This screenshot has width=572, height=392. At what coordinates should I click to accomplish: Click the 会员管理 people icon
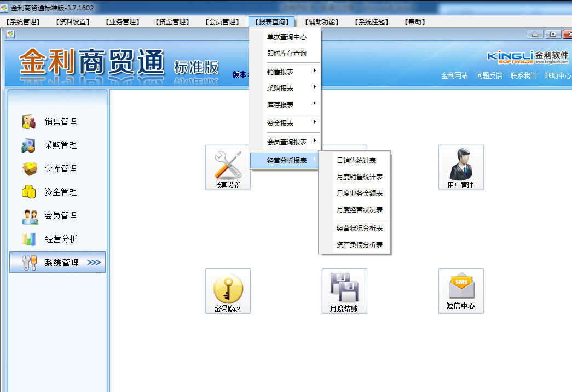30,216
